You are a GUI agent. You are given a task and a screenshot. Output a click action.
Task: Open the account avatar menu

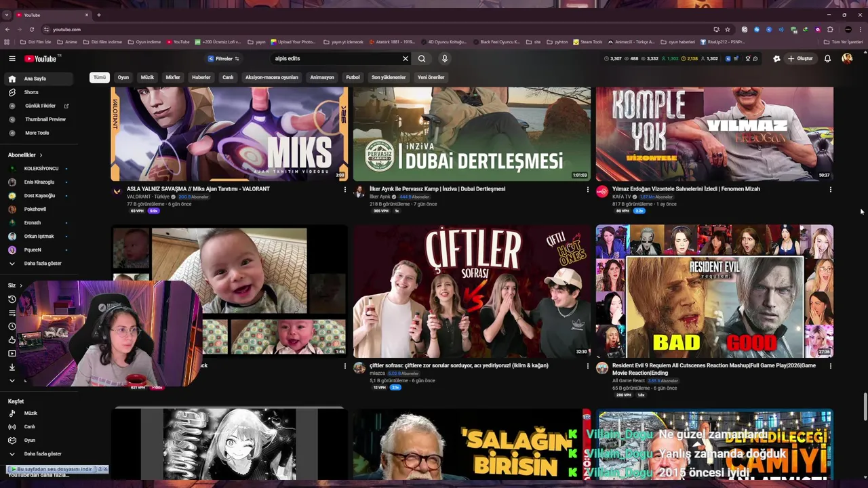pos(847,58)
